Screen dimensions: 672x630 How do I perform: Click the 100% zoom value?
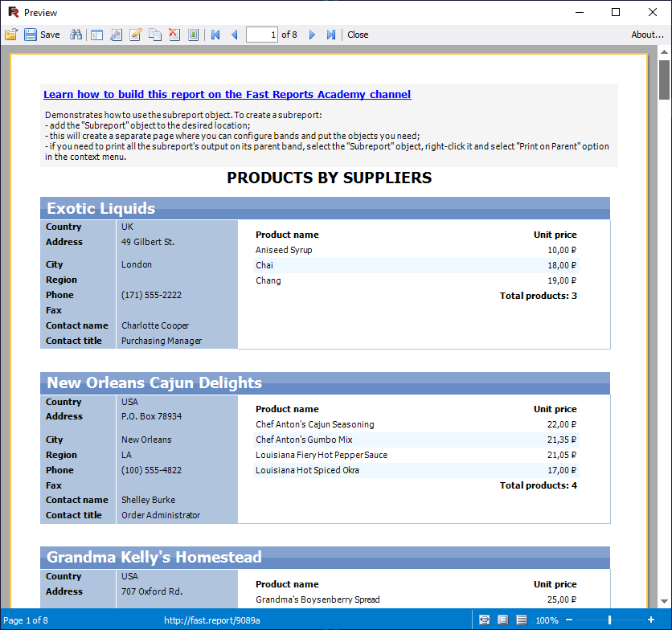pyautogui.click(x=547, y=620)
